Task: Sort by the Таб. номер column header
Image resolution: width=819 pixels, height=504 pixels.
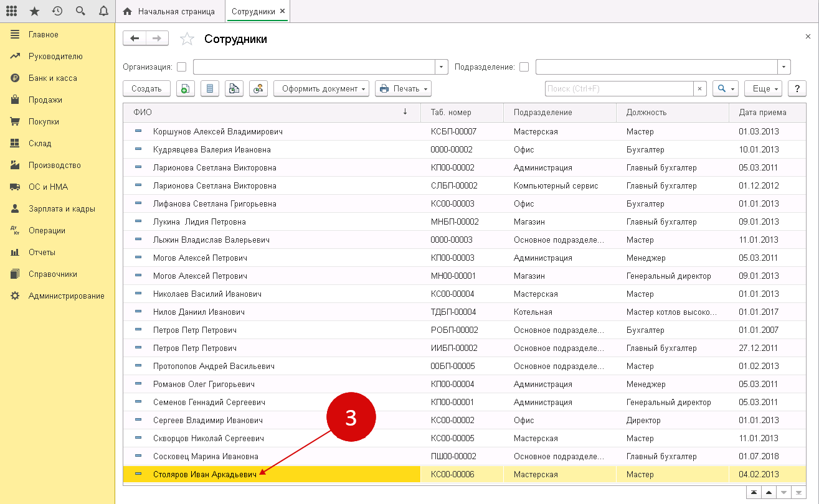Action: pos(462,112)
